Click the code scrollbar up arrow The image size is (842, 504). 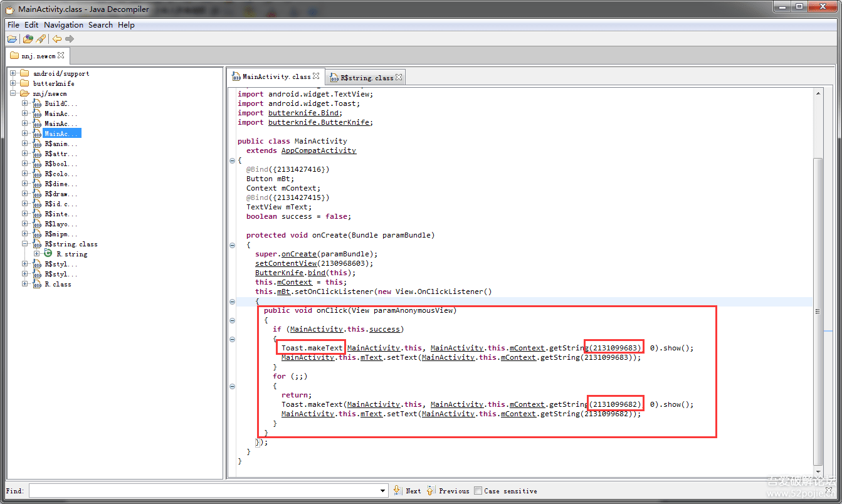(817, 93)
